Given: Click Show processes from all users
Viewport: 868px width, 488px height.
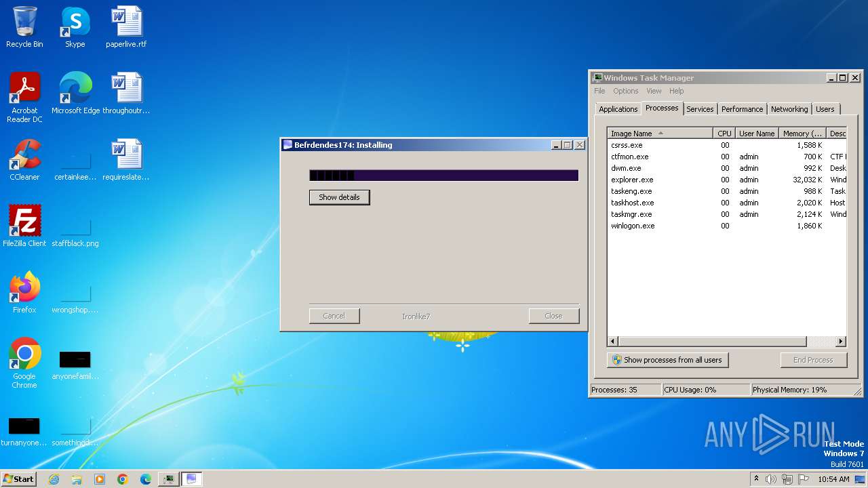Looking at the screenshot, I should [x=667, y=360].
